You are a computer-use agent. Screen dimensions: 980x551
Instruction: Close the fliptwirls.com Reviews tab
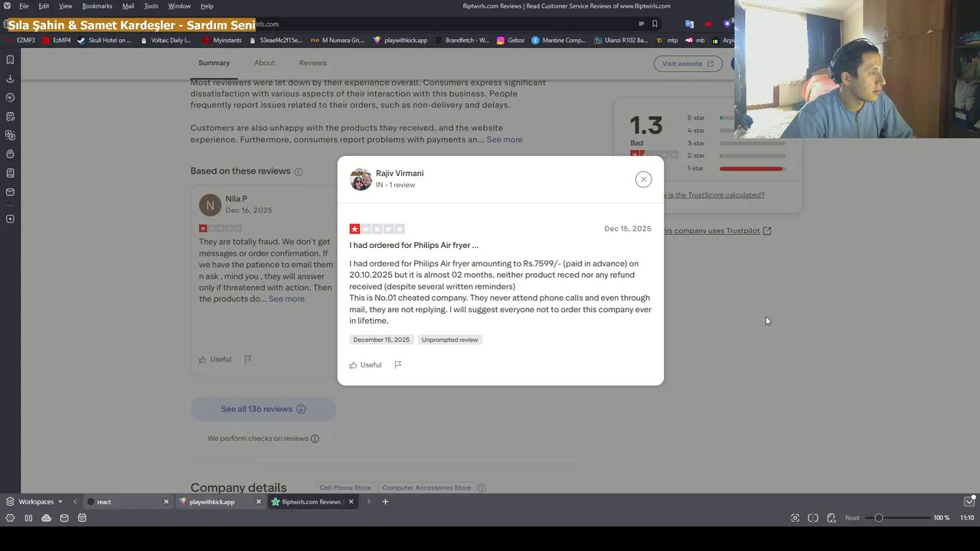(x=351, y=502)
